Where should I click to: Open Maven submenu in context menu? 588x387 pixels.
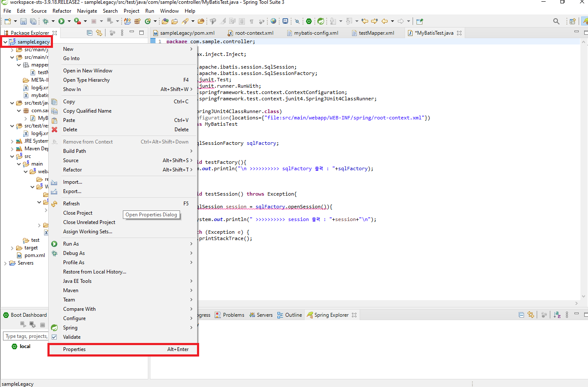123,290
